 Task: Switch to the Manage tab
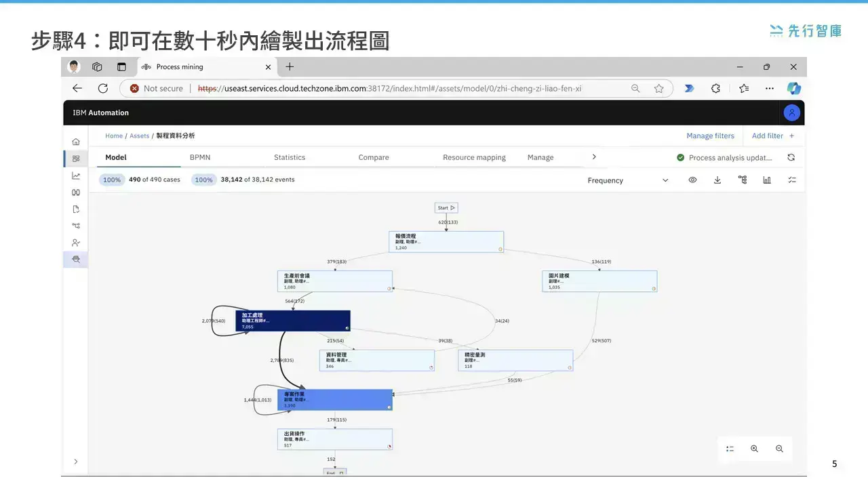pyautogui.click(x=540, y=157)
